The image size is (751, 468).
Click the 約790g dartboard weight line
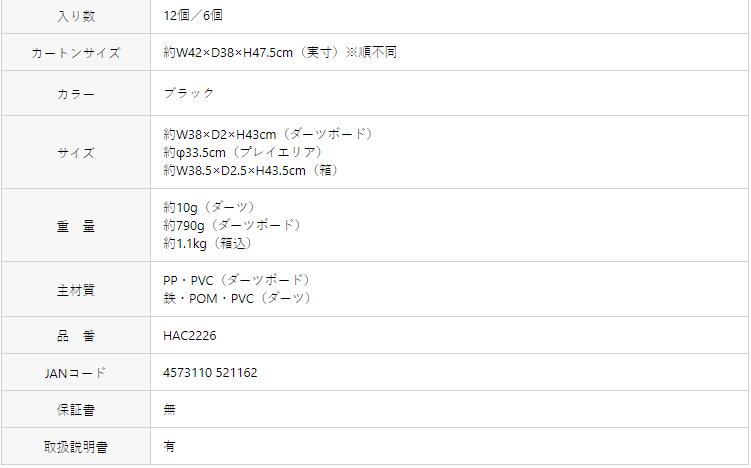(232, 225)
